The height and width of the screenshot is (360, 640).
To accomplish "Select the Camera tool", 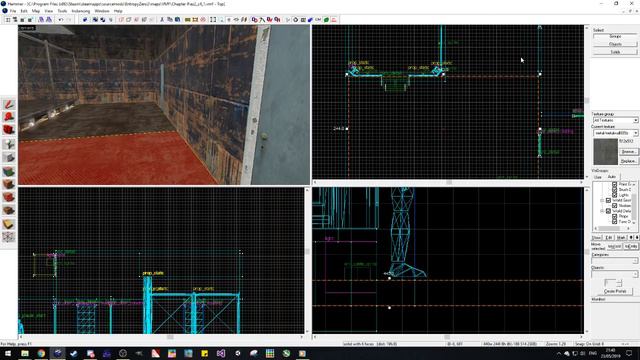I will coord(9,130).
